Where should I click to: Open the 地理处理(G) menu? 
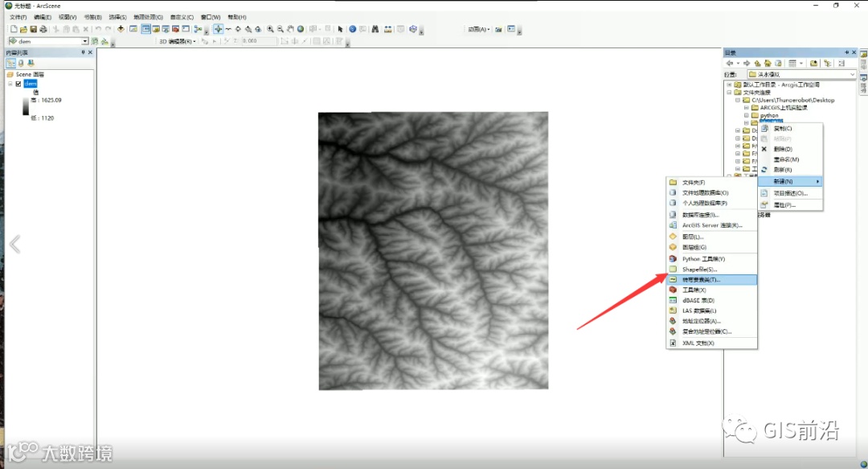click(148, 17)
